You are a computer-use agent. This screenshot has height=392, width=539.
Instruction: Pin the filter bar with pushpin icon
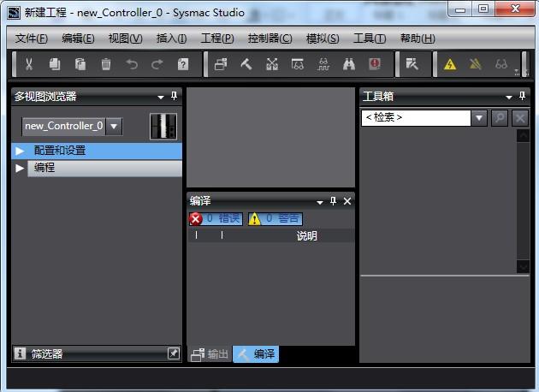[x=173, y=353]
